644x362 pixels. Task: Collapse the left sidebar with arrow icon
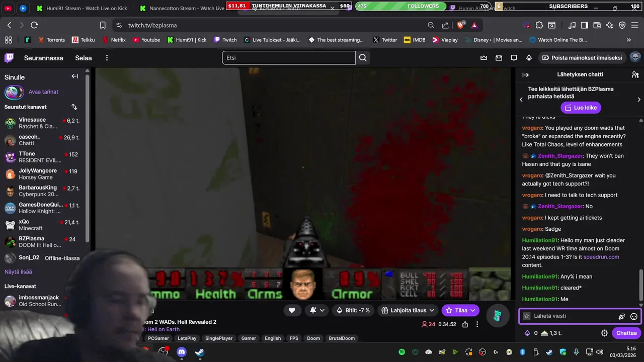click(74, 76)
